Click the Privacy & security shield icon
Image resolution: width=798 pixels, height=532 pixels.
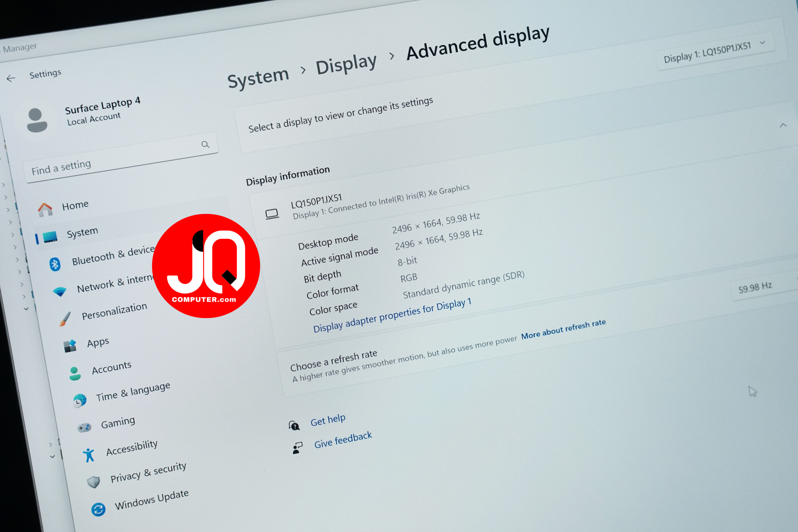(x=93, y=482)
